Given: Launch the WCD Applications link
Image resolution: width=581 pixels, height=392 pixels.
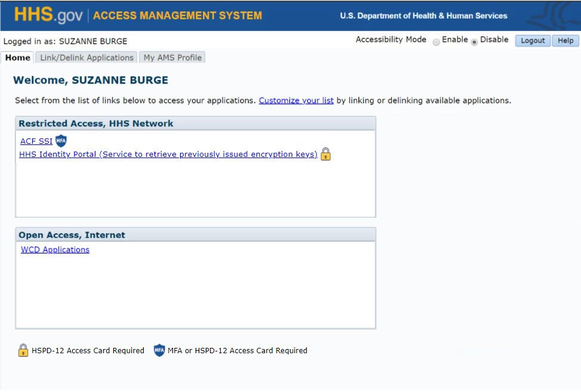Looking at the screenshot, I should click(55, 250).
